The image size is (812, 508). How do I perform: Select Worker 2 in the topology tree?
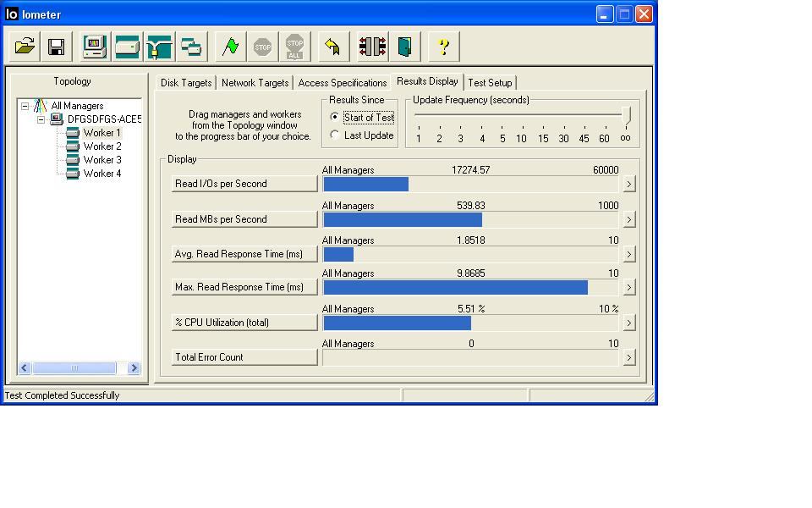pos(102,146)
